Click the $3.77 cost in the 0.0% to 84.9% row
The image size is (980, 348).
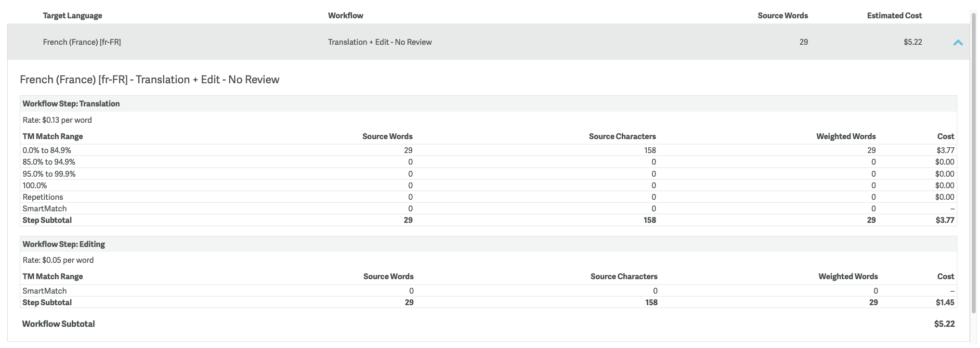[x=945, y=150]
